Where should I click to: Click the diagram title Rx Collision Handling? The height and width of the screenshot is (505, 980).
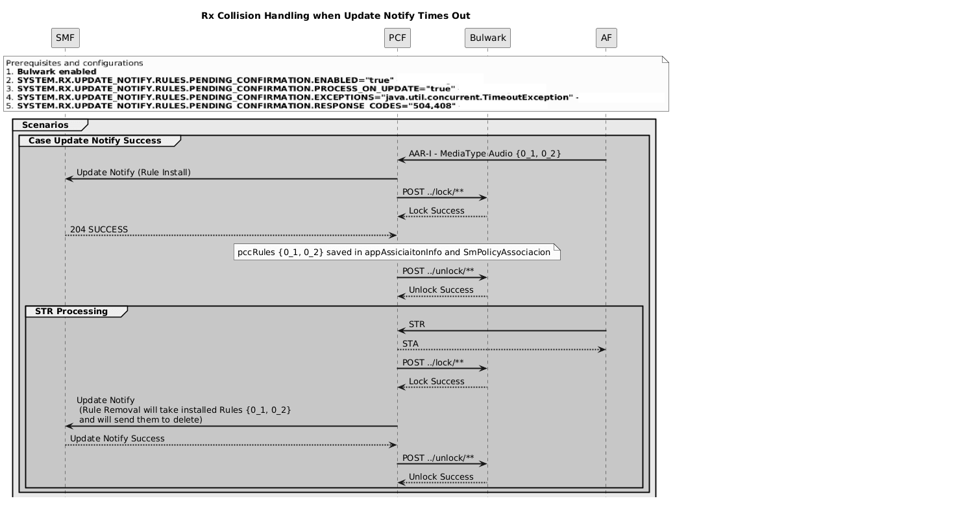tap(335, 16)
